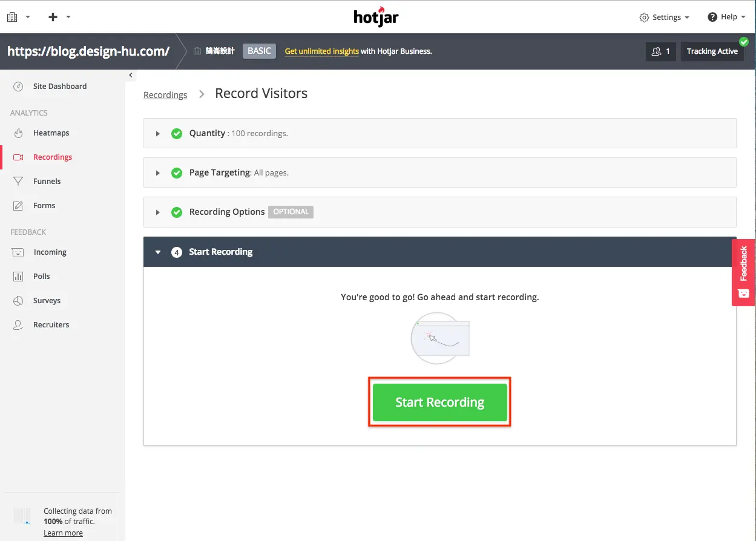Click the Recruiters person icon

(18, 325)
